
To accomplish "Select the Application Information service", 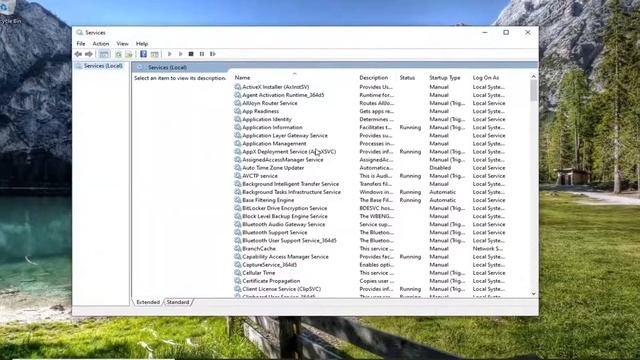I will pos(272,127).
